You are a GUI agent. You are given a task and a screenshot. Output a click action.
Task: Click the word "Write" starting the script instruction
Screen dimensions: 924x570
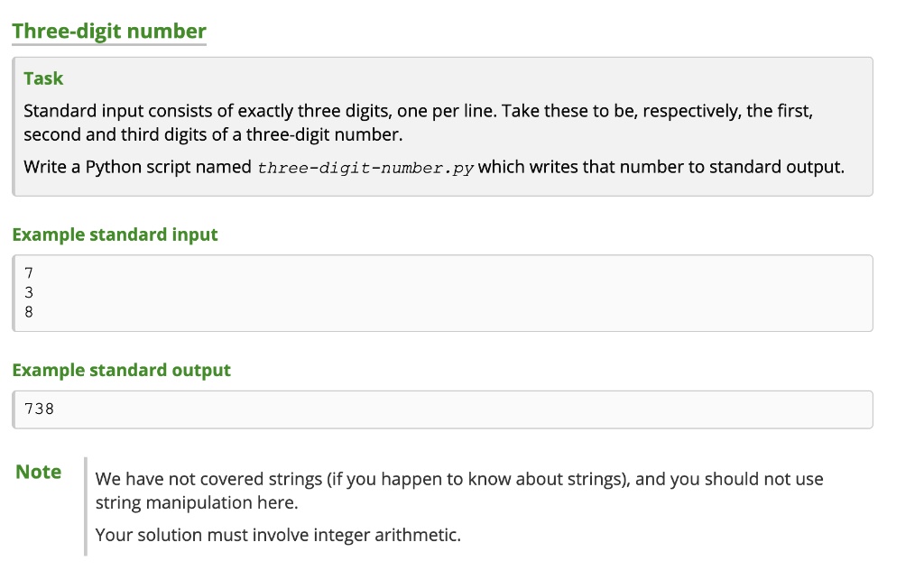pyautogui.click(x=43, y=167)
